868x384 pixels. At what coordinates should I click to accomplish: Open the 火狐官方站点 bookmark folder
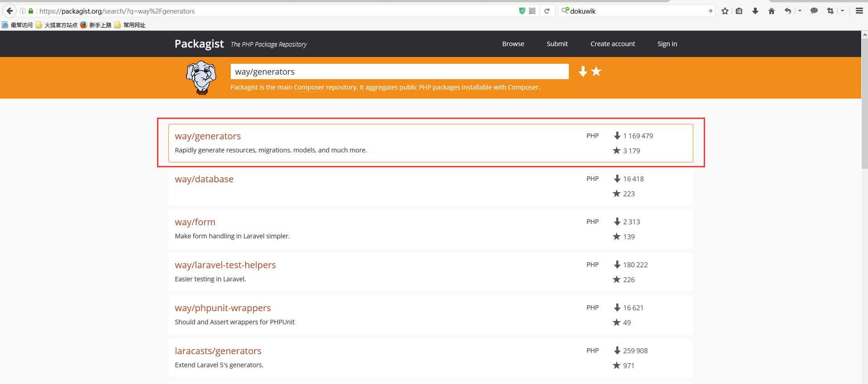pyautogui.click(x=57, y=25)
